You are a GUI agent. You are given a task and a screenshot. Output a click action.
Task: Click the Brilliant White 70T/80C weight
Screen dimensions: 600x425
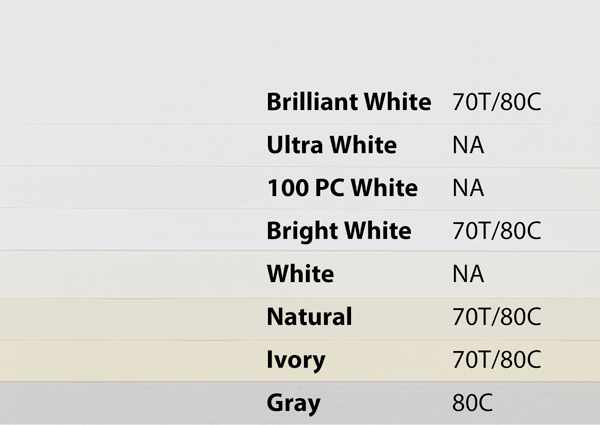click(x=496, y=102)
